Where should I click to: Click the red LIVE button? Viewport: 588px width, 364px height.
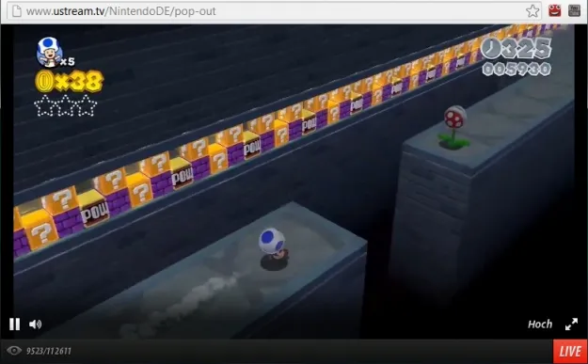pos(570,352)
